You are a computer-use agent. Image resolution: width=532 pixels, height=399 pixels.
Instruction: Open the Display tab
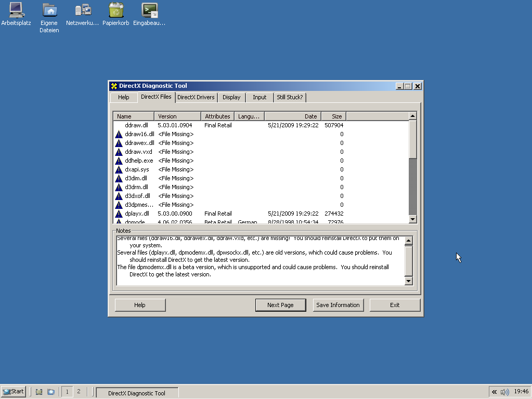pos(231,97)
